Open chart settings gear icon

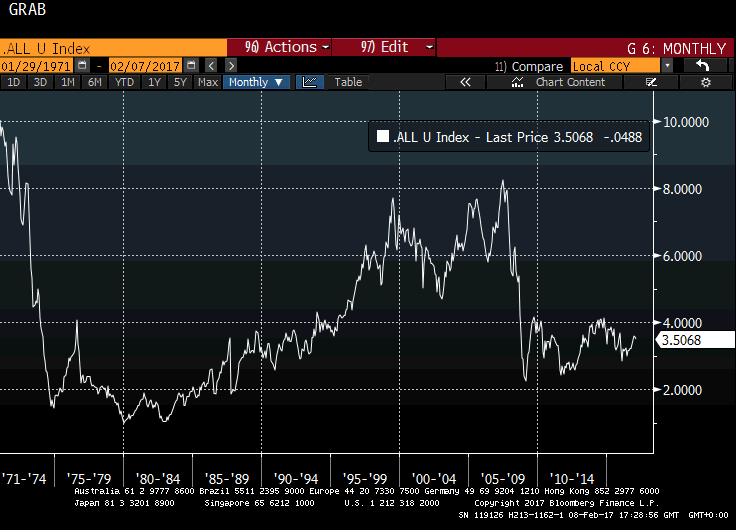tap(704, 82)
